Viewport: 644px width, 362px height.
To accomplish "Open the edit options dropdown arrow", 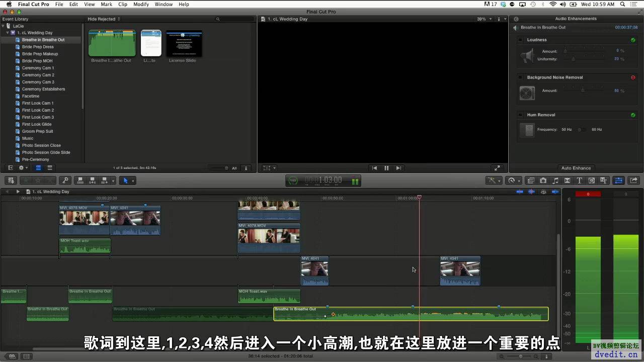I will [113, 180].
